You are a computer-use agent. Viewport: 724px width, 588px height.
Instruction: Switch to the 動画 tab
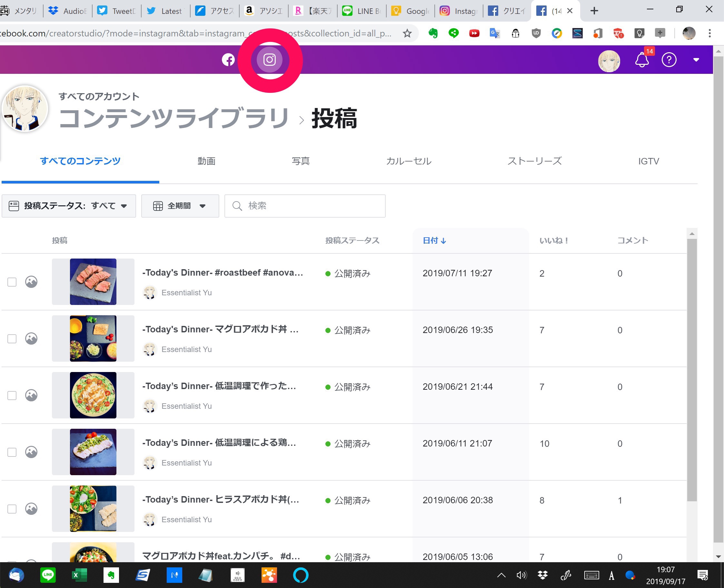(206, 161)
